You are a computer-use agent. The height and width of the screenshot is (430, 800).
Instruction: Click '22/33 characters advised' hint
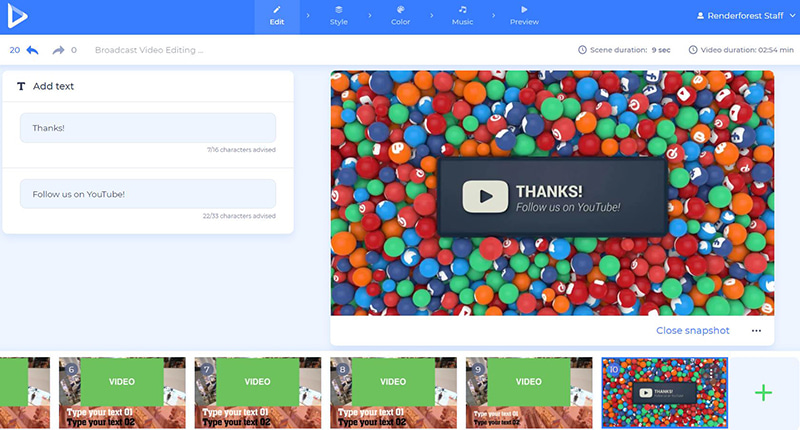239,216
